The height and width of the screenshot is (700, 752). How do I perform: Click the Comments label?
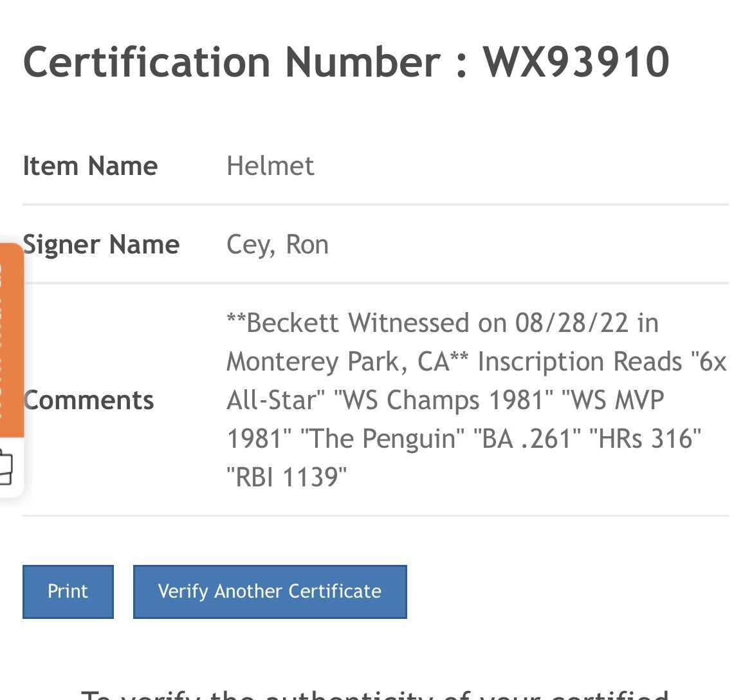(x=88, y=400)
